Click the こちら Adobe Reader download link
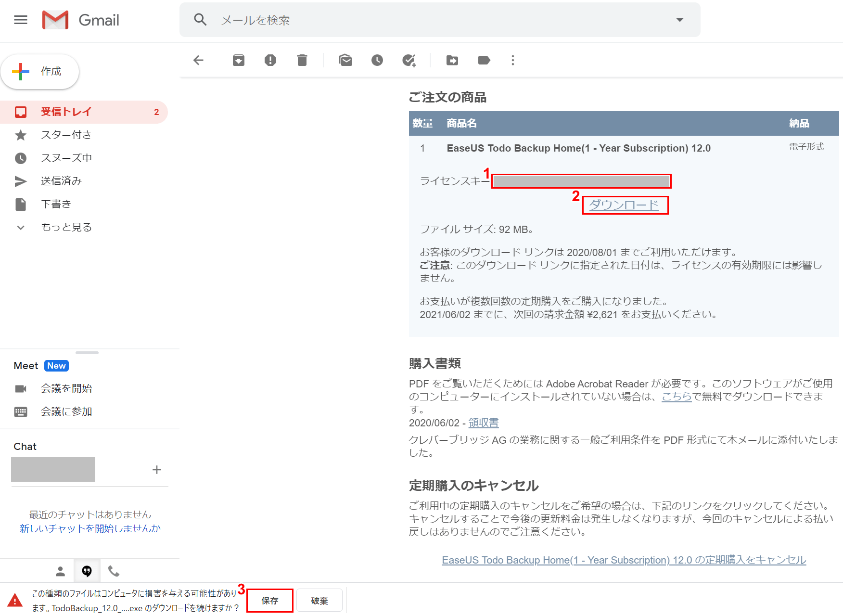The height and width of the screenshot is (616, 843). coord(677,397)
